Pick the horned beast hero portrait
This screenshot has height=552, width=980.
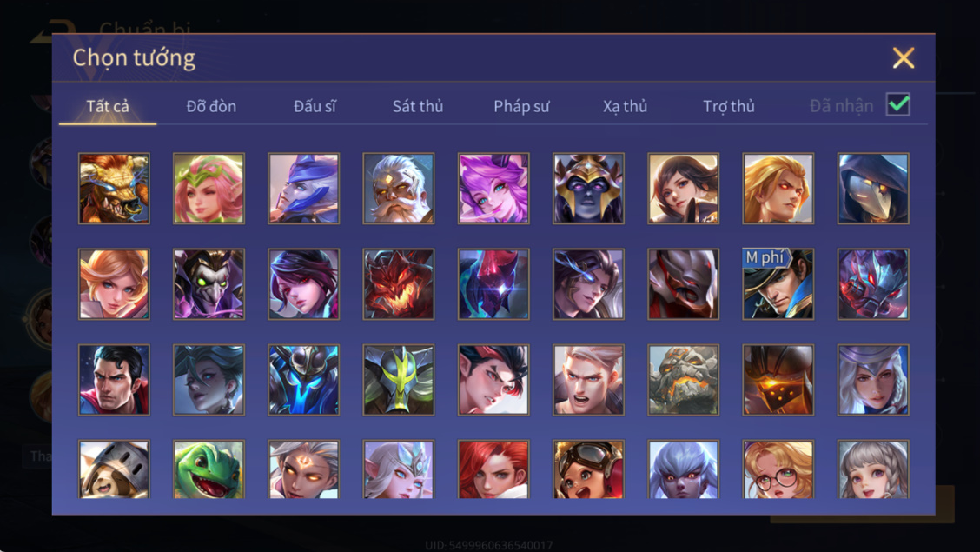[114, 188]
